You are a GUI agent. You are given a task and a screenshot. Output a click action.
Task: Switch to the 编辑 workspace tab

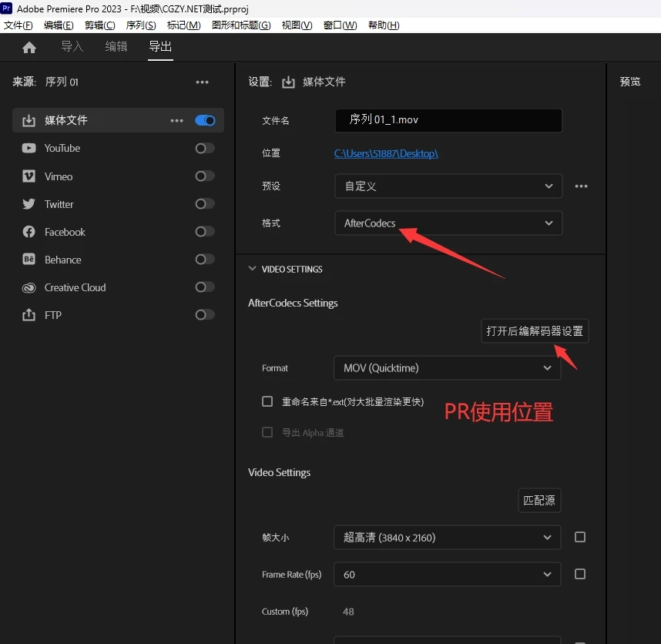(x=116, y=46)
